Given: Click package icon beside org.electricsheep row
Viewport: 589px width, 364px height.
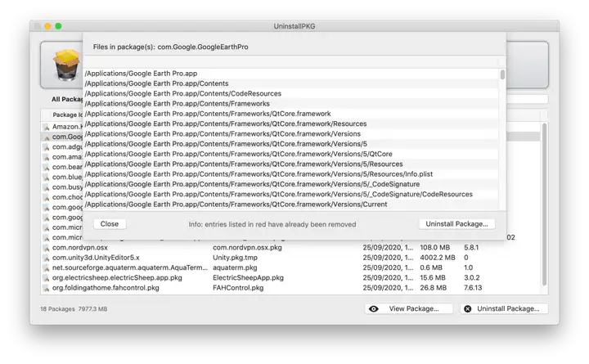Looking at the screenshot, I should tap(46, 278).
